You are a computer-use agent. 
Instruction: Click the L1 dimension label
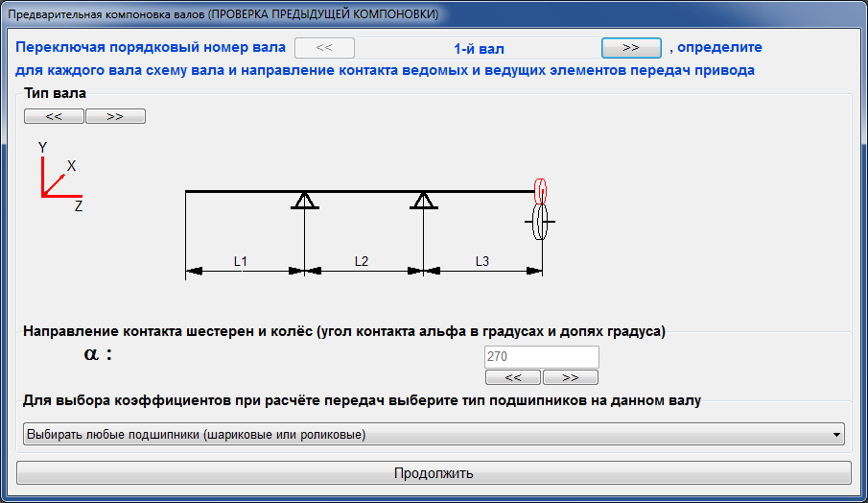coord(240,261)
